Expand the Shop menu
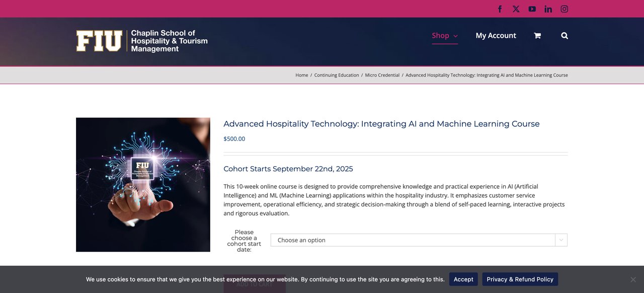The height and width of the screenshot is (293, 644). coord(445,36)
